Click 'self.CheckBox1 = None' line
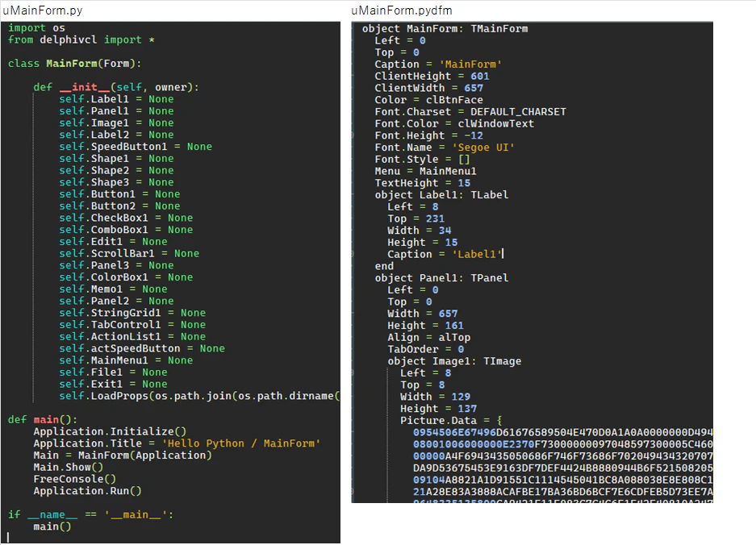 click(x=126, y=218)
